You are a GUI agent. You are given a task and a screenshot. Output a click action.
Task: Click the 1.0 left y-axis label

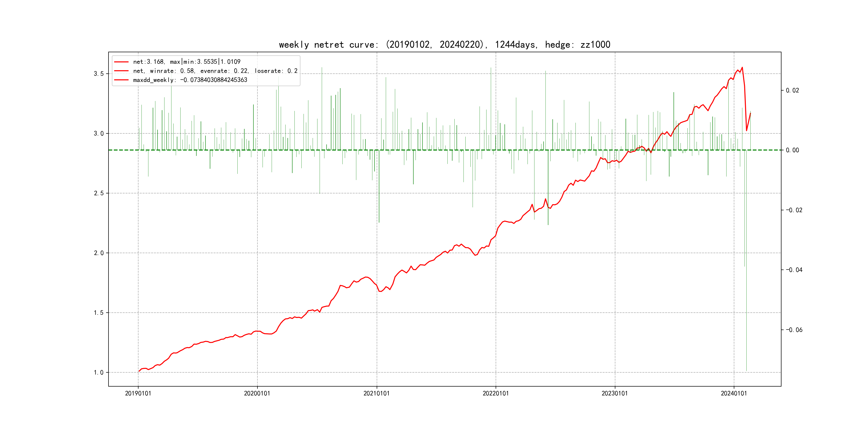(99, 372)
